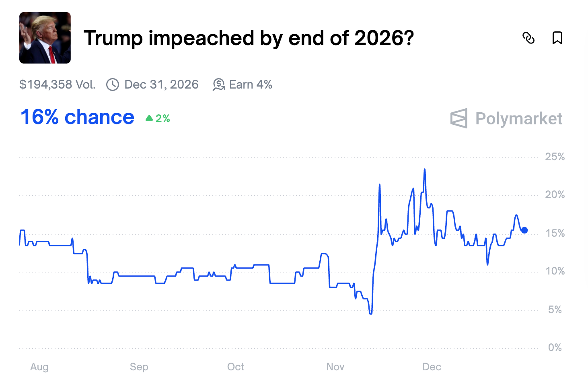The image size is (588, 384).
Task: Click the '$194,358 Vol.' volume text
Action: [57, 85]
